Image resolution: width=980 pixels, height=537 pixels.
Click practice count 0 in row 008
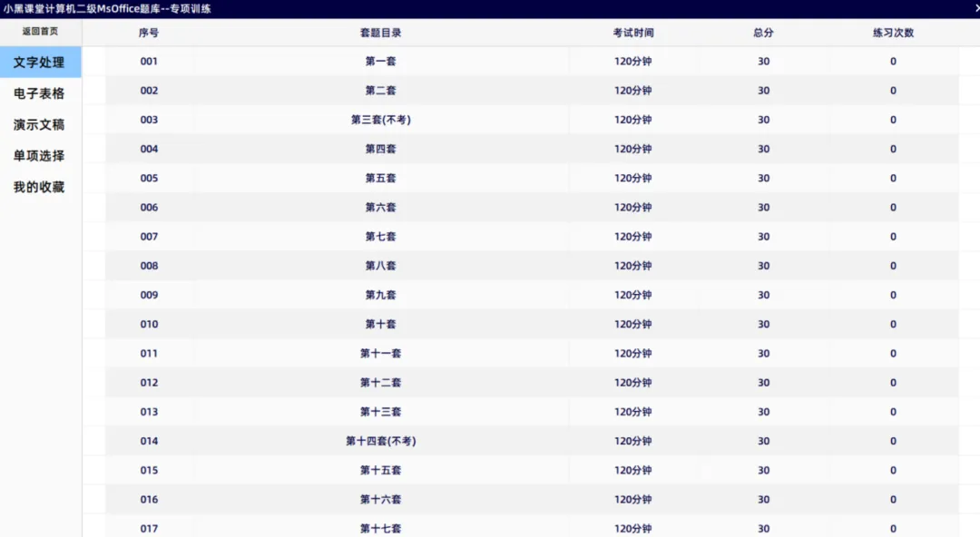893,266
